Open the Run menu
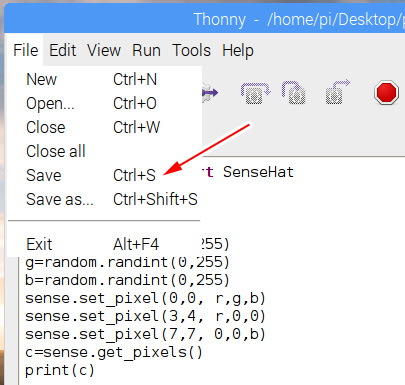 [x=146, y=50]
